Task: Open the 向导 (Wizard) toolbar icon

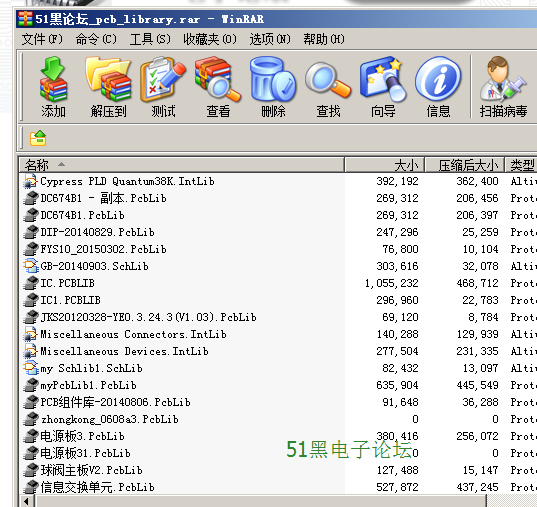Action: coord(383,79)
